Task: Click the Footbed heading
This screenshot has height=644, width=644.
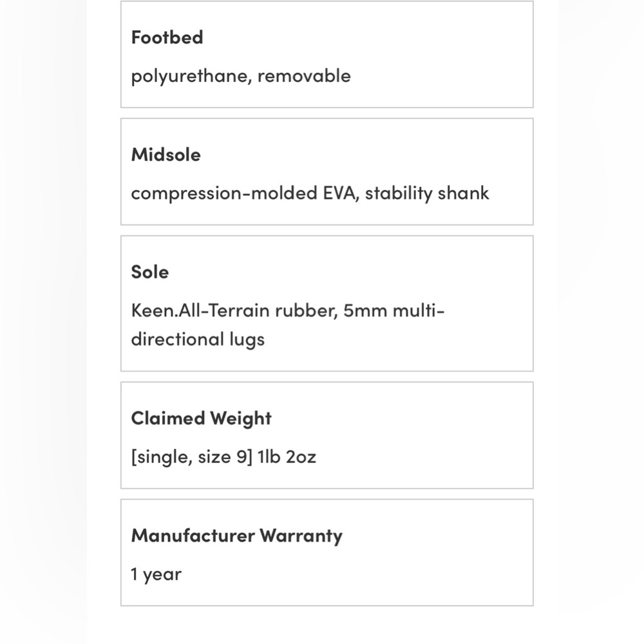Action: [x=167, y=37]
